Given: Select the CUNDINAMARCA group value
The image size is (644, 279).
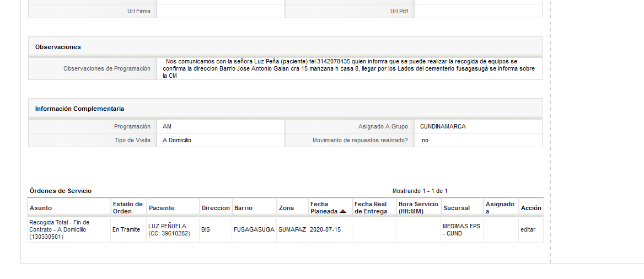Looking at the screenshot, I should coord(443,127).
